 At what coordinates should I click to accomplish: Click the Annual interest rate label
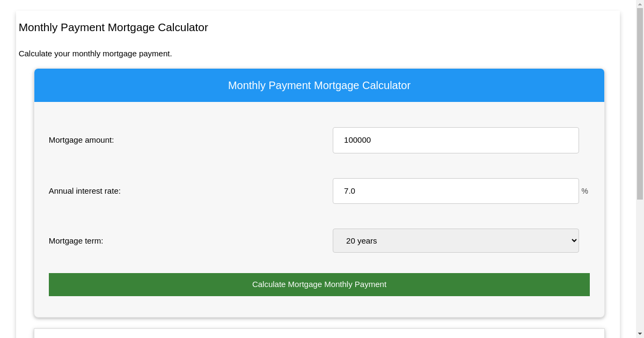pos(84,191)
